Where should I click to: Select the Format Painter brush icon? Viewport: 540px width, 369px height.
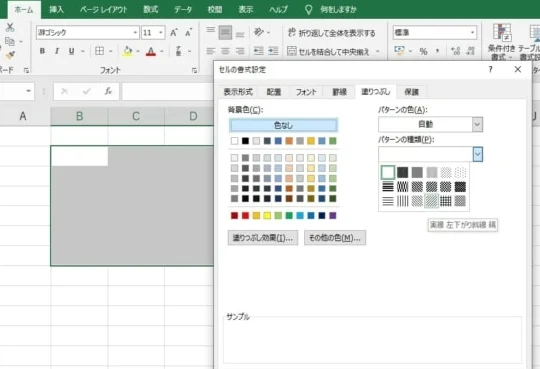[x=10, y=55]
